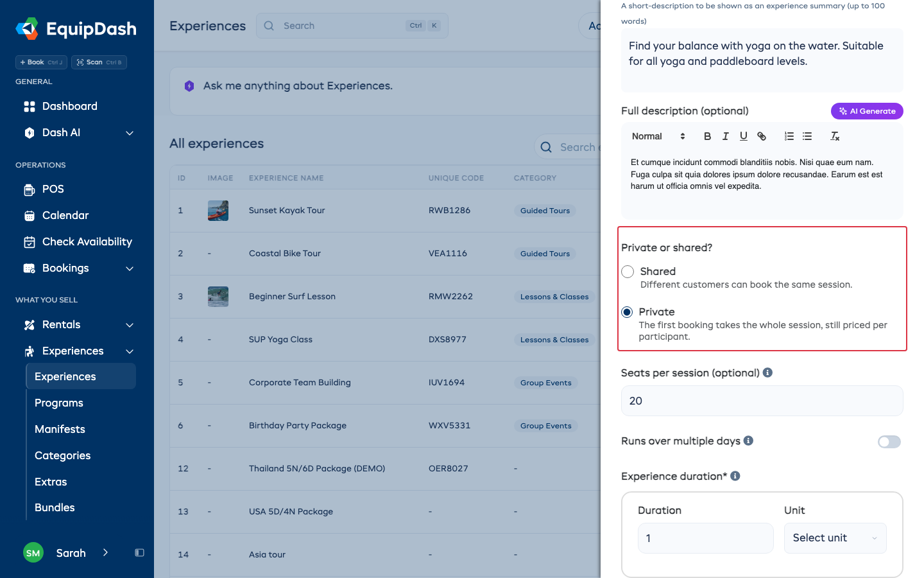This screenshot has height=578, width=924.
Task: Open the Manifests menu item
Action: [60, 429]
